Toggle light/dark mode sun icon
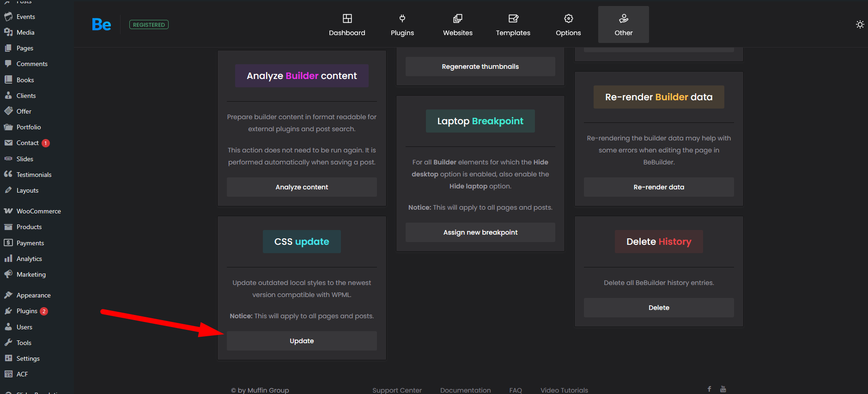 pos(860,24)
